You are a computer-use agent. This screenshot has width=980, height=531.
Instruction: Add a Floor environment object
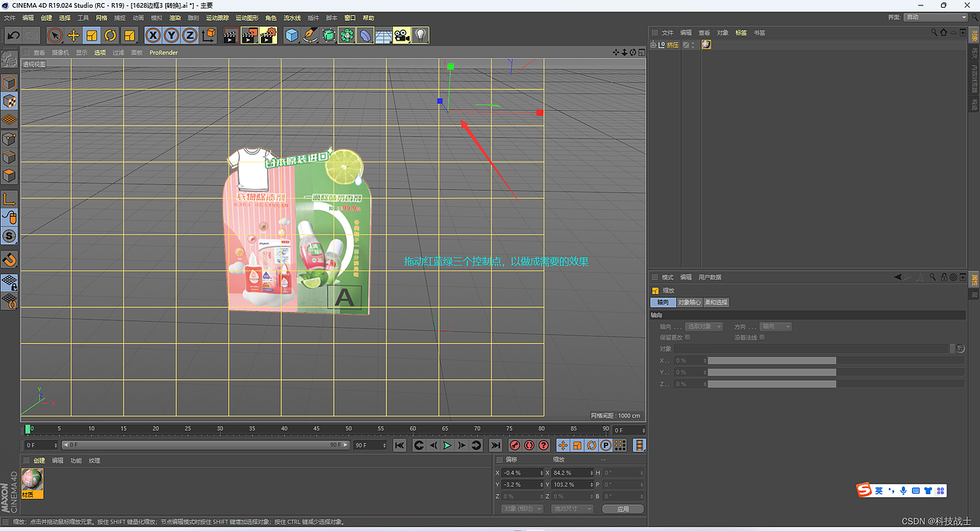point(384,35)
